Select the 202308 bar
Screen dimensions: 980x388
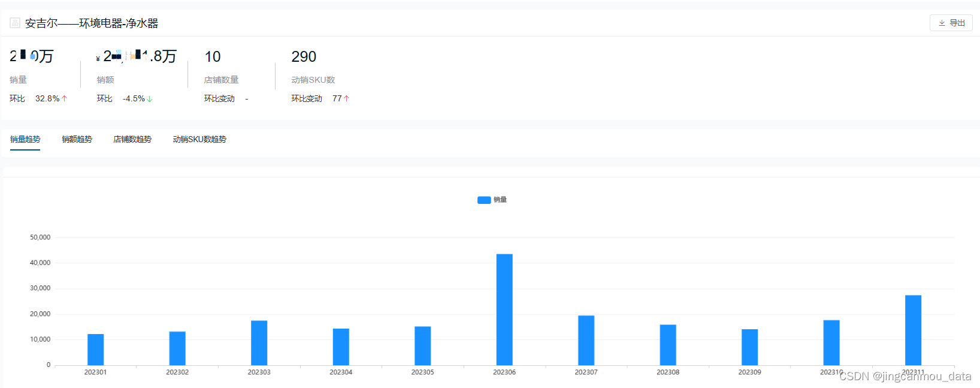668,345
